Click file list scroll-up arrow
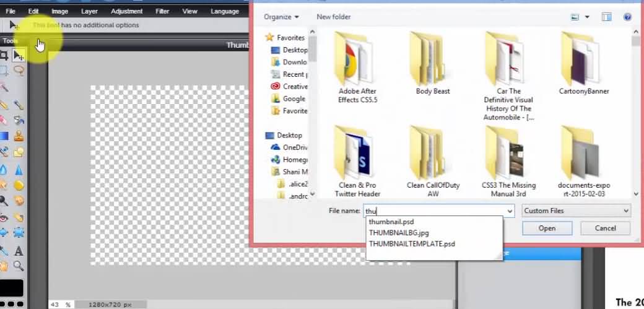 637,32
